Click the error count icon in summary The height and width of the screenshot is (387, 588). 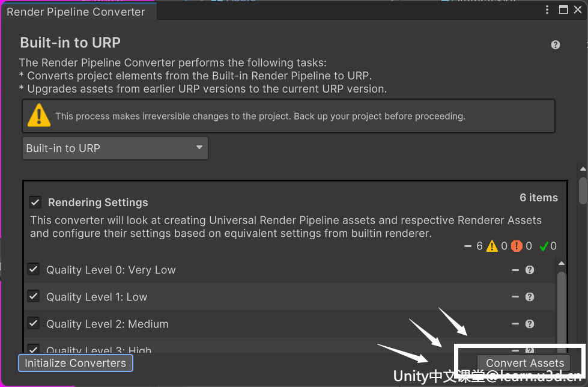coord(517,246)
